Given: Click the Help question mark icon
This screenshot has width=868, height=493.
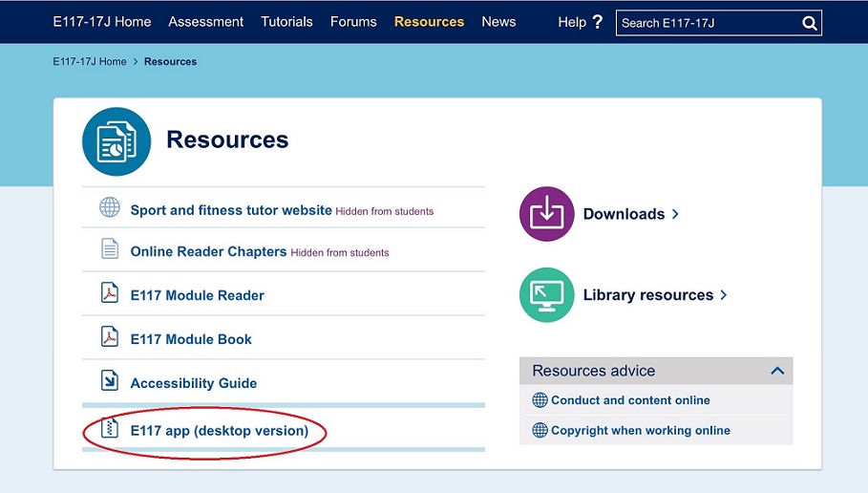Looking at the screenshot, I should pos(598,22).
